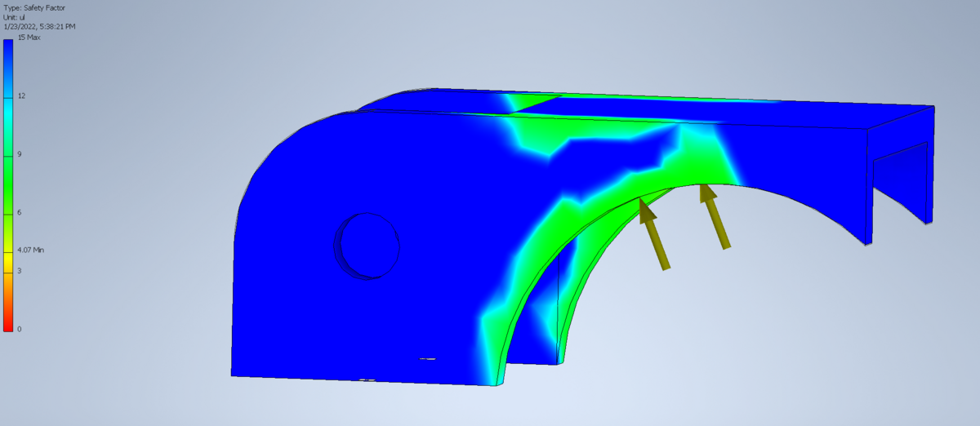Click the '4.07 Min' legend label
The image size is (980, 426).
point(31,250)
